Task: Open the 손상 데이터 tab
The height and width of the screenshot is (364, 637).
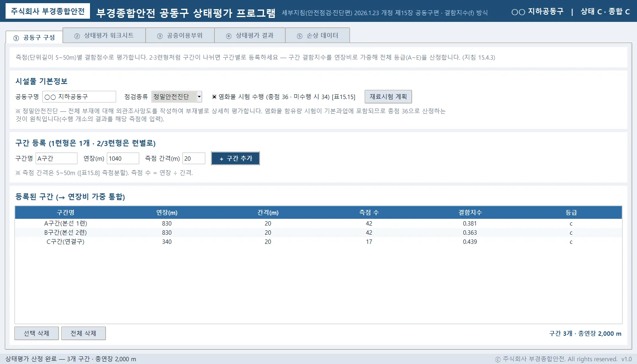Action: point(317,35)
